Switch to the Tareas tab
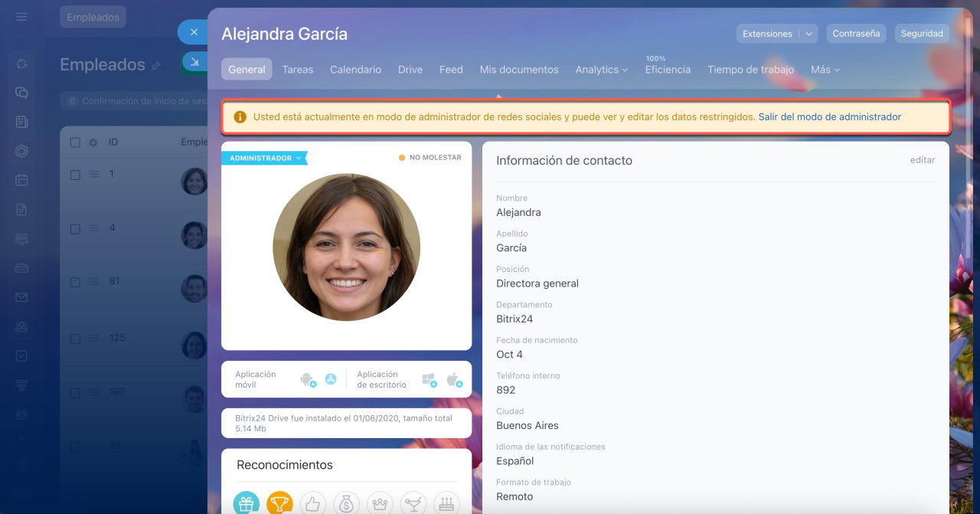 [x=297, y=70]
